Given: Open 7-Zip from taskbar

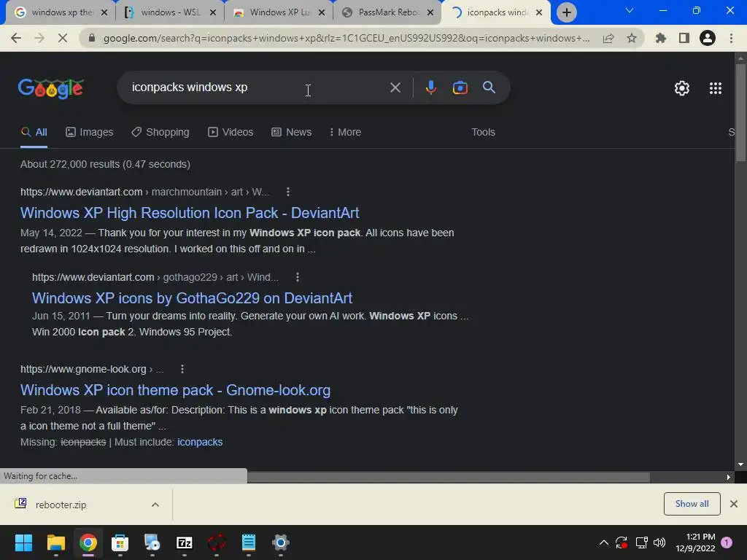Looking at the screenshot, I should [185, 542].
